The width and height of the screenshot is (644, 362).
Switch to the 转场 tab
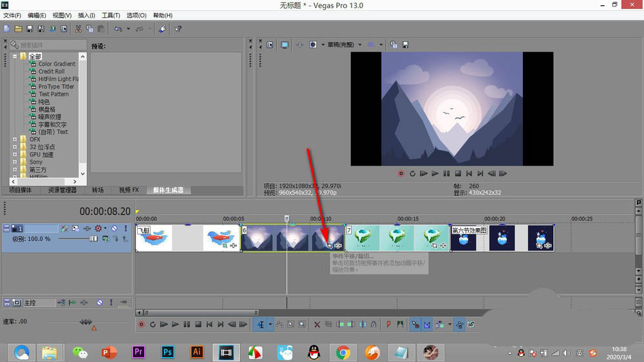point(98,190)
